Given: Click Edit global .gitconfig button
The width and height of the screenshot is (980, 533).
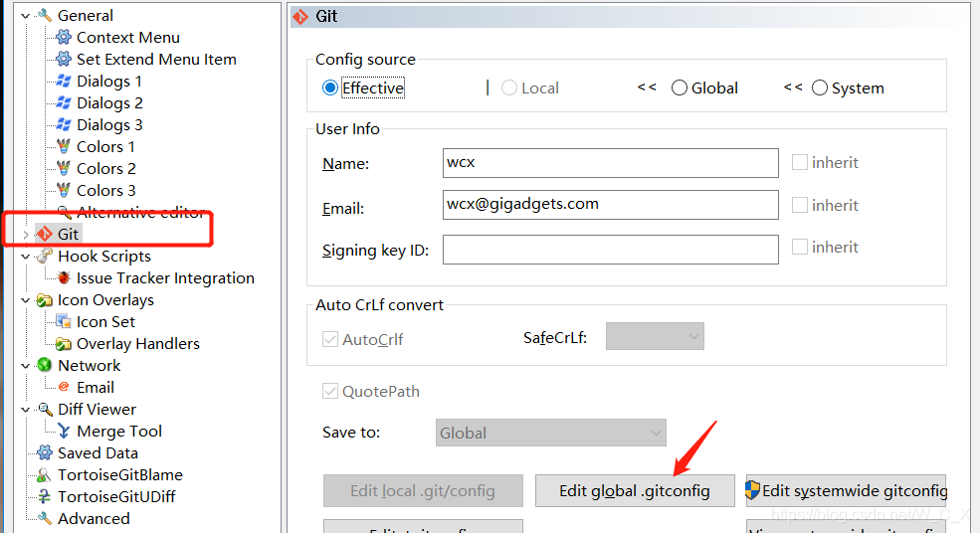Looking at the screenshot, I should point(635,490).
